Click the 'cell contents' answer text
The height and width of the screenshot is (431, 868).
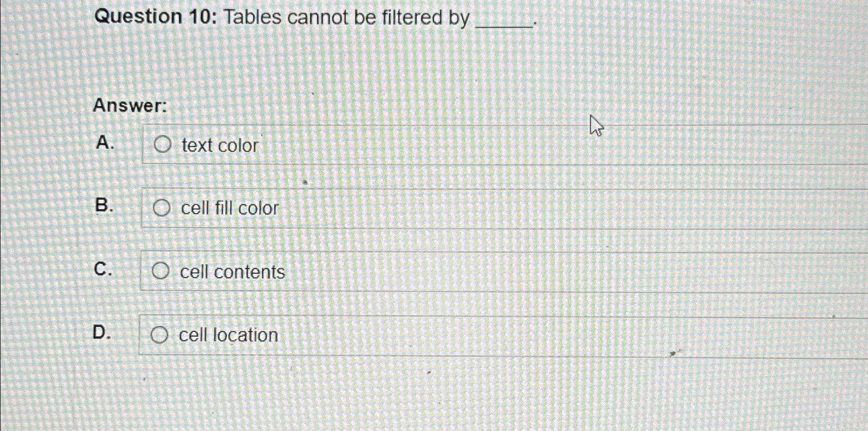(x=232, y=272)
